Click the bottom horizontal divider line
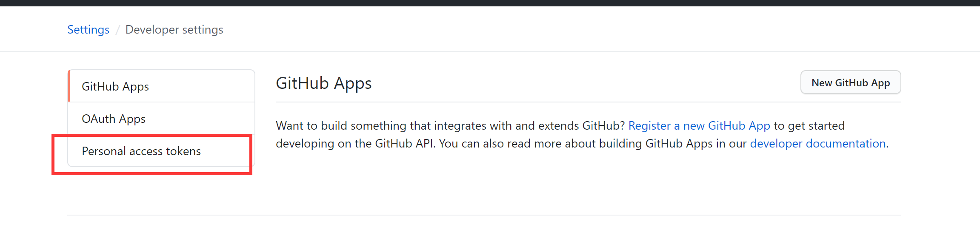This screenshot has width=980, height=227. click(484, 215)
